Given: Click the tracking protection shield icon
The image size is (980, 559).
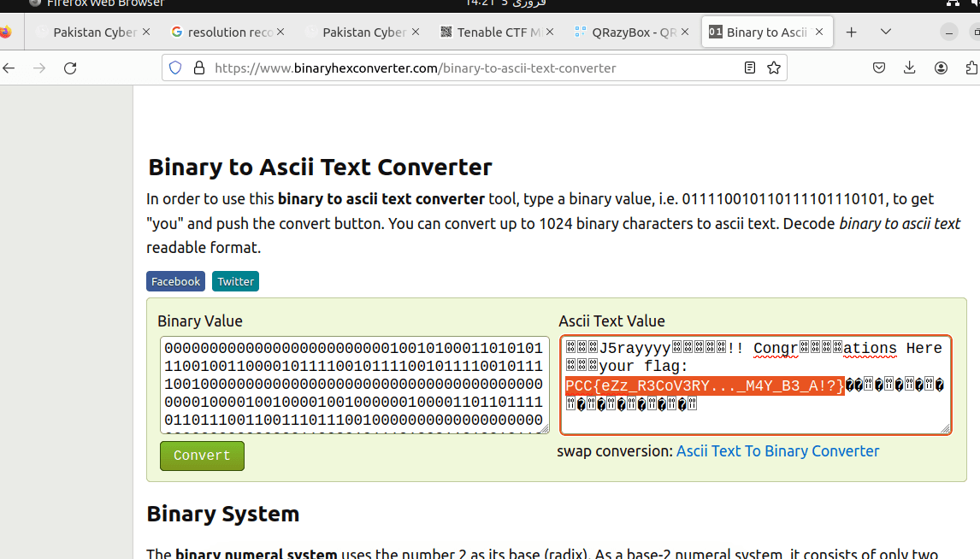Looking at the screenshot, I should pyautogui.click(x=175, y=68).
